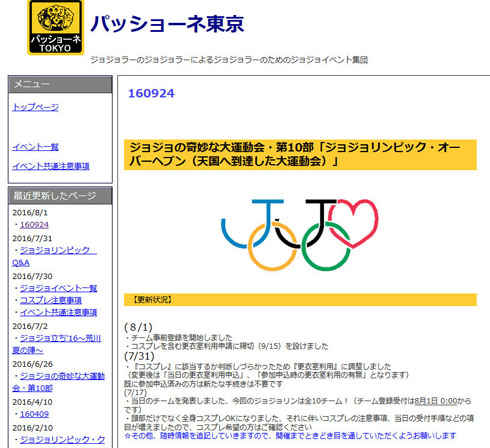
Task: Click the パッショーネ東京 site title
Action: coord(167,24)
